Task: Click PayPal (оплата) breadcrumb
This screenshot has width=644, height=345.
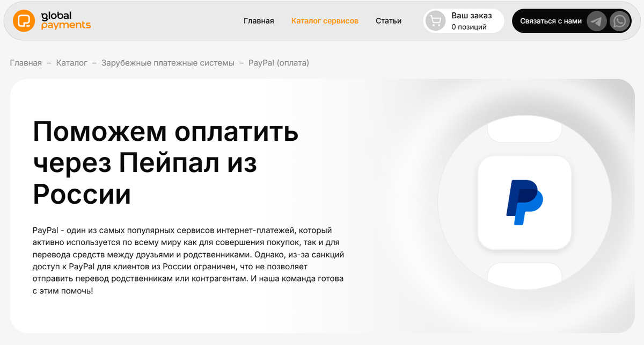Action: (279, 63)
